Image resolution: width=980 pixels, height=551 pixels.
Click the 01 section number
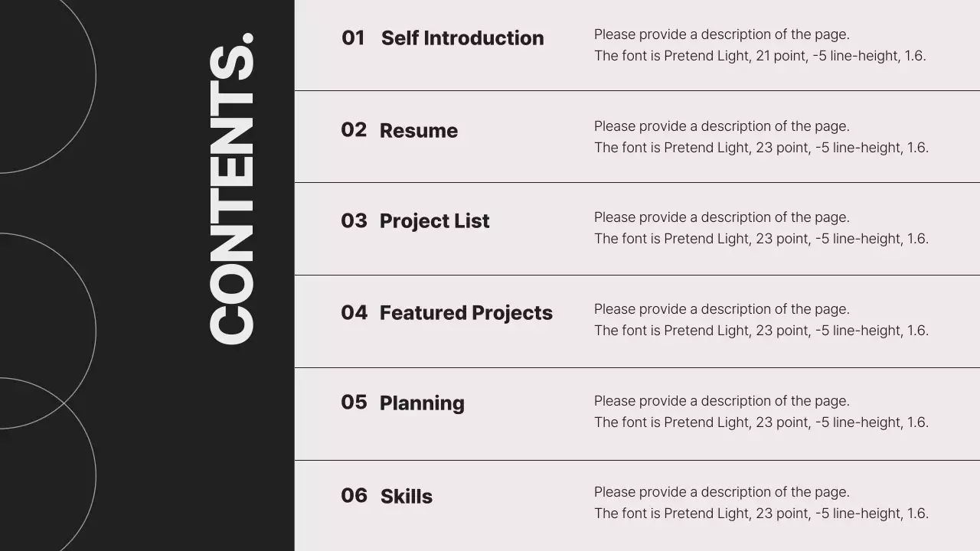[x=353, y=38]
